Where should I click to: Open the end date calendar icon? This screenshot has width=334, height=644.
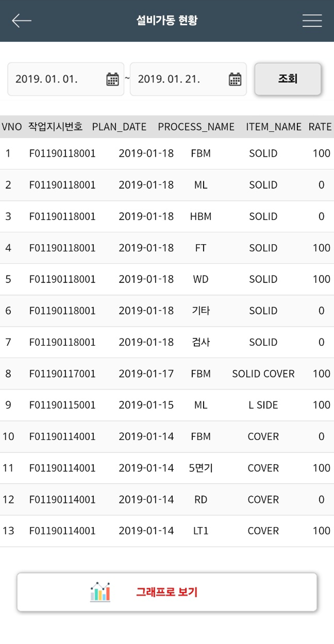pyautogui.click(x=235, y=79)
